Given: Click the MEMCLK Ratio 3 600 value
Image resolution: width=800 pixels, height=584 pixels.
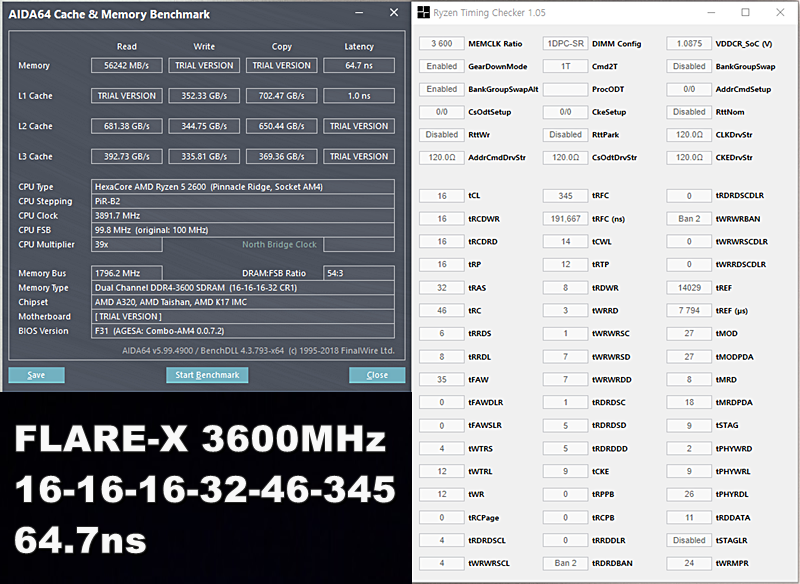Looking at the screenshot, I should pyautogui.click(x=442, y=43).
